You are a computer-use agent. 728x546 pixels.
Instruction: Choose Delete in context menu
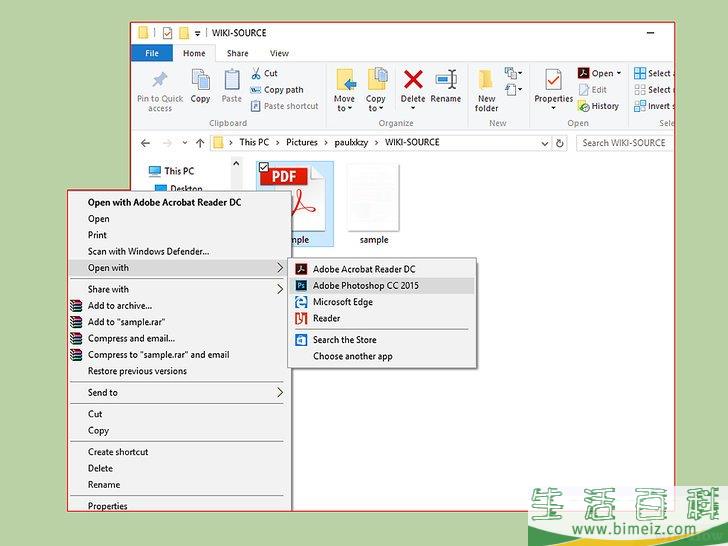point(180,468)
